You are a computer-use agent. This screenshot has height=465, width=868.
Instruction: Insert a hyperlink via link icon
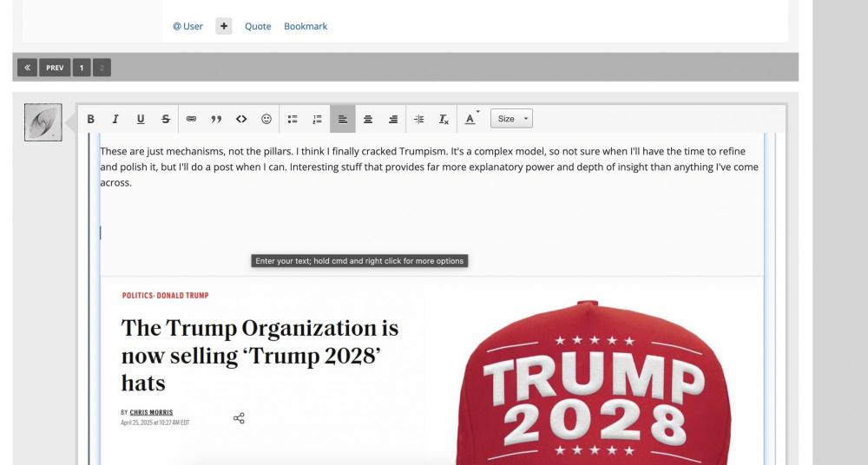pyautogui.click(x=192, y=119)
